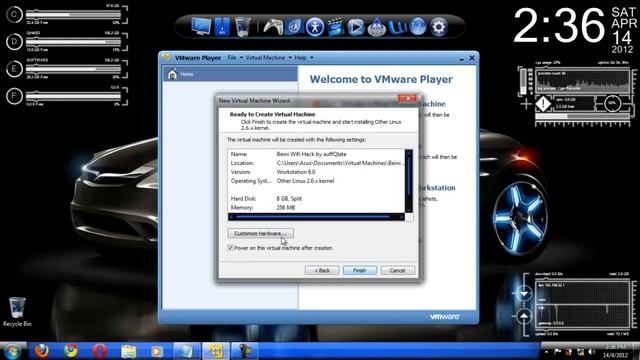
Task: Open the shield-shaped dock icon
Action: [x=294, y=27]
